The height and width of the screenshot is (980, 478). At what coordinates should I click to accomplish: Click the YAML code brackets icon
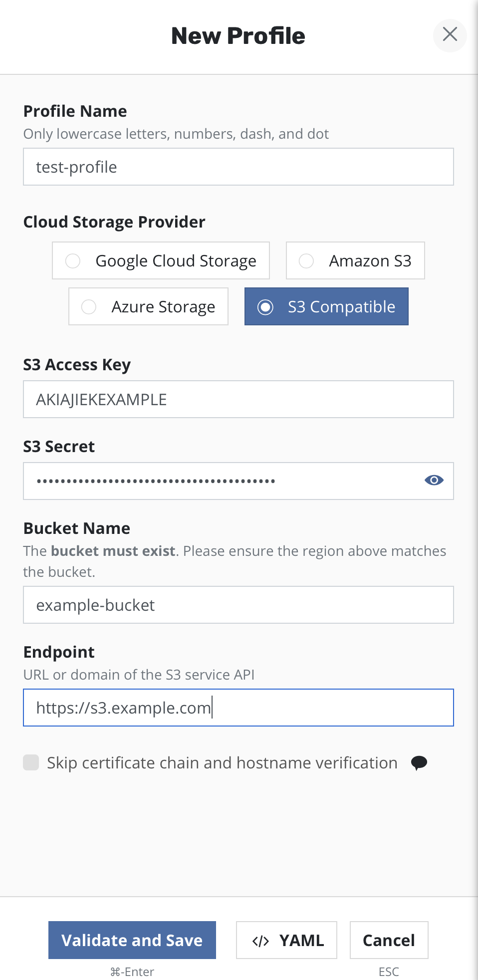[260, 941]
